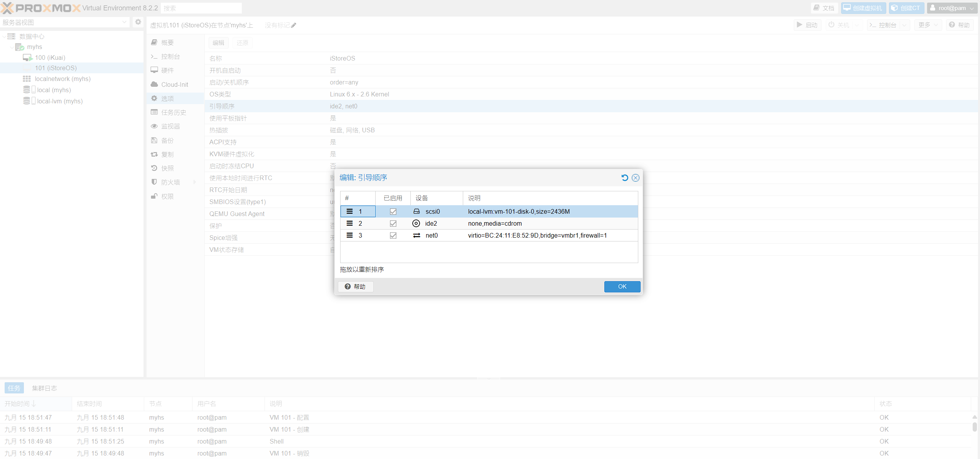This screenshot has width=980, height=459.
Task: Sort by Start Time column
Action: pyautogui.click(x=36, y=404)
